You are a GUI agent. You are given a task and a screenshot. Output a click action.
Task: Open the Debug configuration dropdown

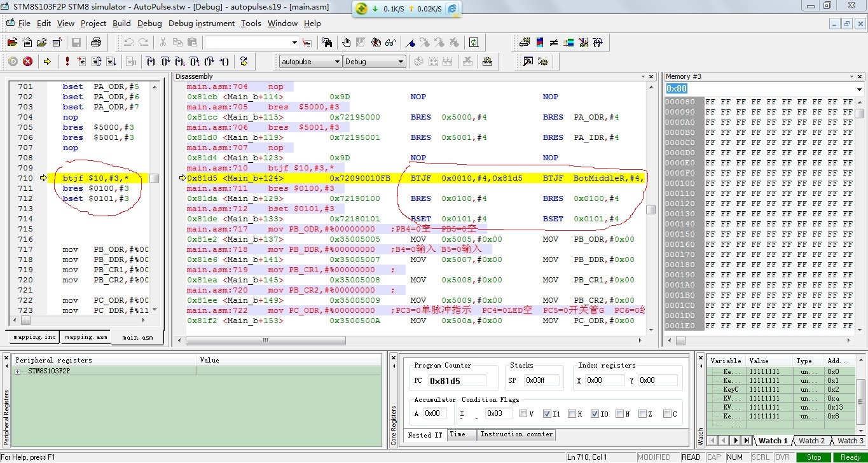(x=401, y=62)
